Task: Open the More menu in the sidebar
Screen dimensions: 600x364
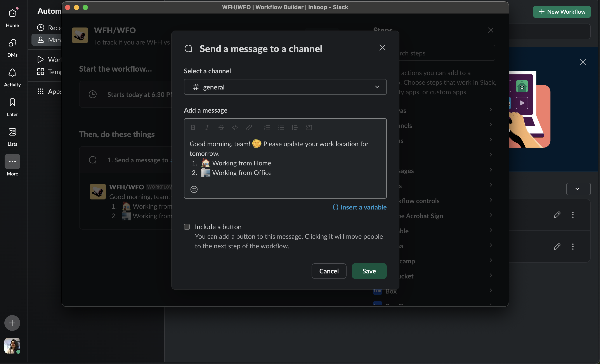Action: (x=12, y=165)
